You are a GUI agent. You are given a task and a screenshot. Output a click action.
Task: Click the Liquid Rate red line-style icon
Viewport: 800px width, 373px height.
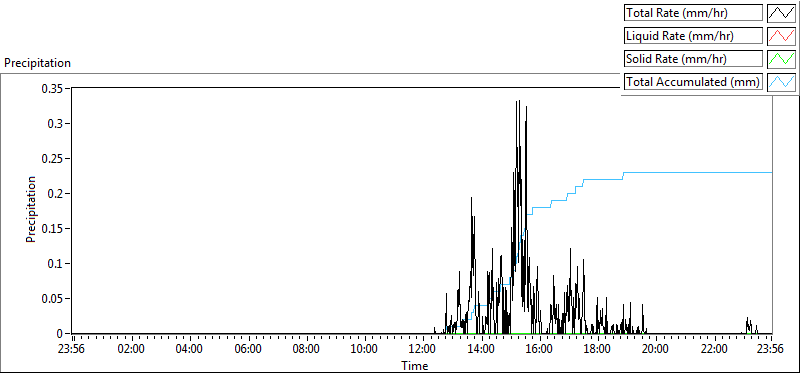[x=781, y=36]
